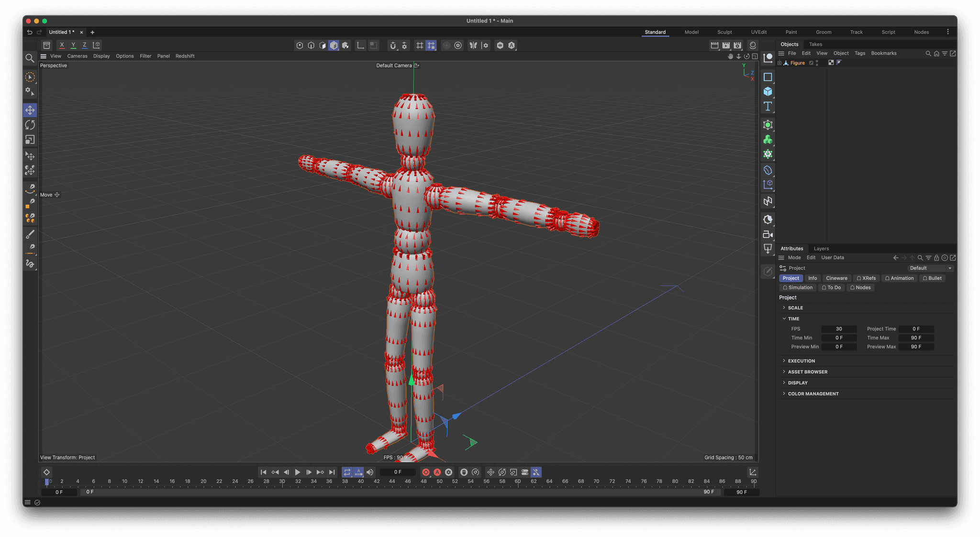Viewport: 980px width, 537px height.
Task: Edit the Time Max field
Action: (916, 338)
